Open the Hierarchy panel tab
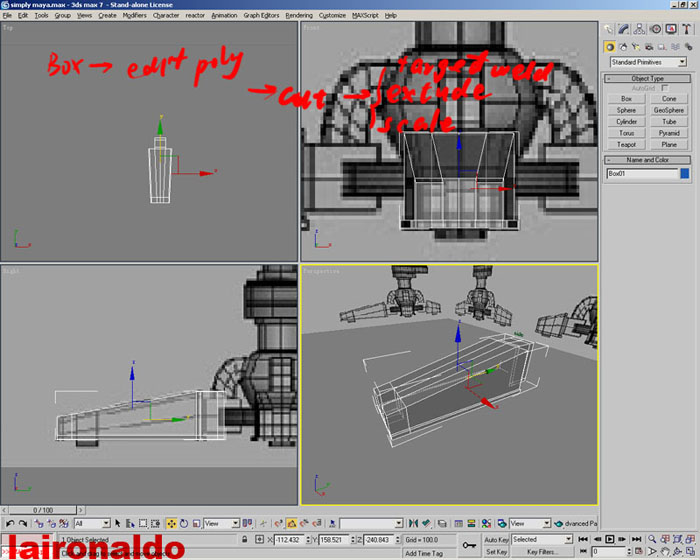Image resolution: width=700 pixels, height=560 pixels. point(641,29)
